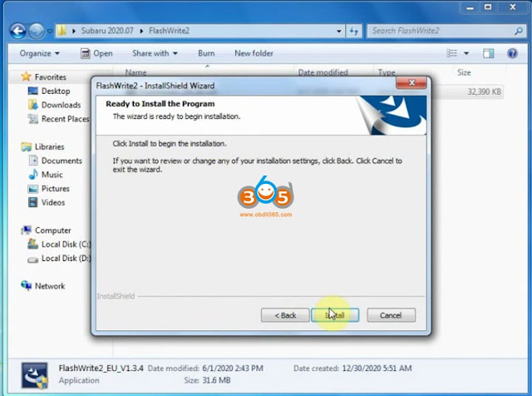Open the recent pages dropdown arrow

(x=50, y=32)
